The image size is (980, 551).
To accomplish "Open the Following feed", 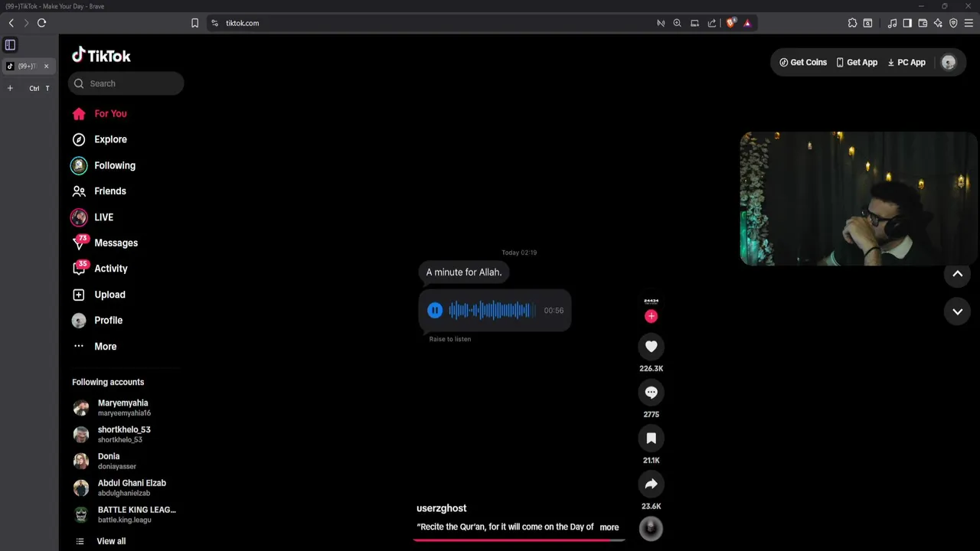I will 103,165.
